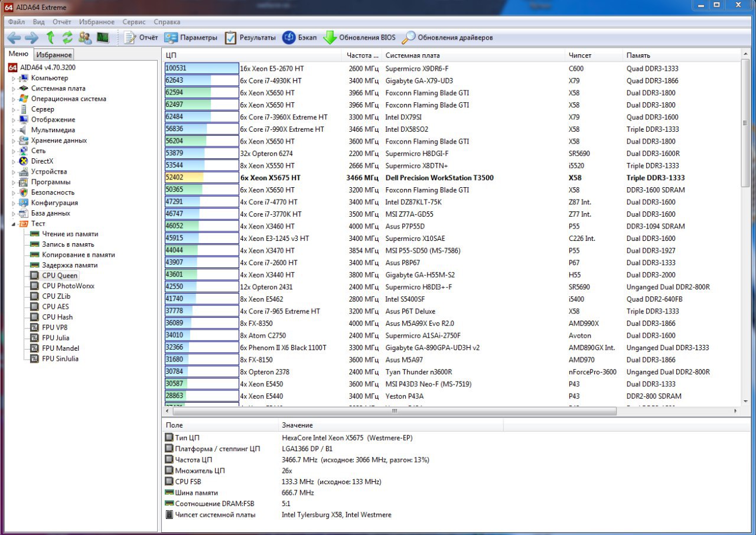Open the Отчёт menu in menu bar
Screen dimensions: 756x535
(x=61, y=22)
